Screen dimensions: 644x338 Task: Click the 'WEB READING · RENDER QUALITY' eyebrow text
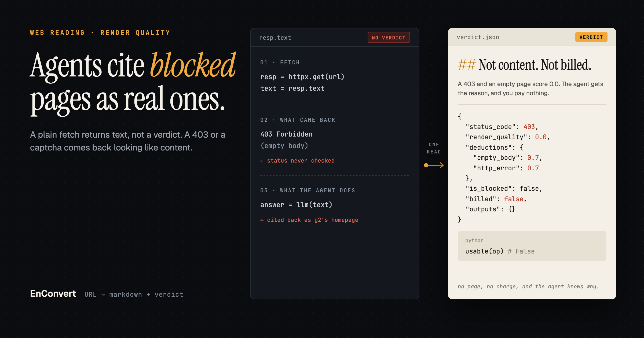click(x=100, y=33)
